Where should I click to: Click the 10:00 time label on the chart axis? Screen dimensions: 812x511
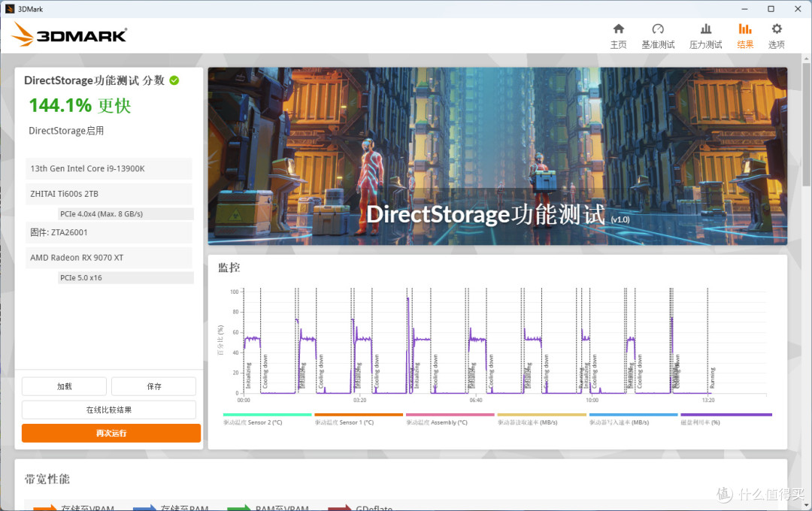592,401
